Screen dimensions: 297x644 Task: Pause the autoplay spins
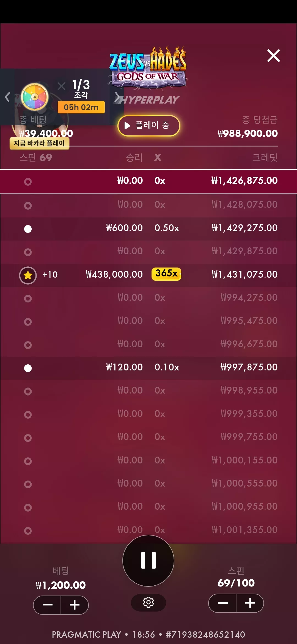pyautogui.click(x=148, y=560)
